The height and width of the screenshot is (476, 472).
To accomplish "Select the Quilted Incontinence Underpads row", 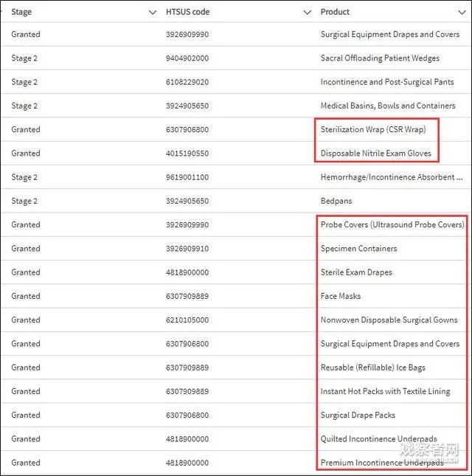I will pyautogui.click(x=378, y=438).
